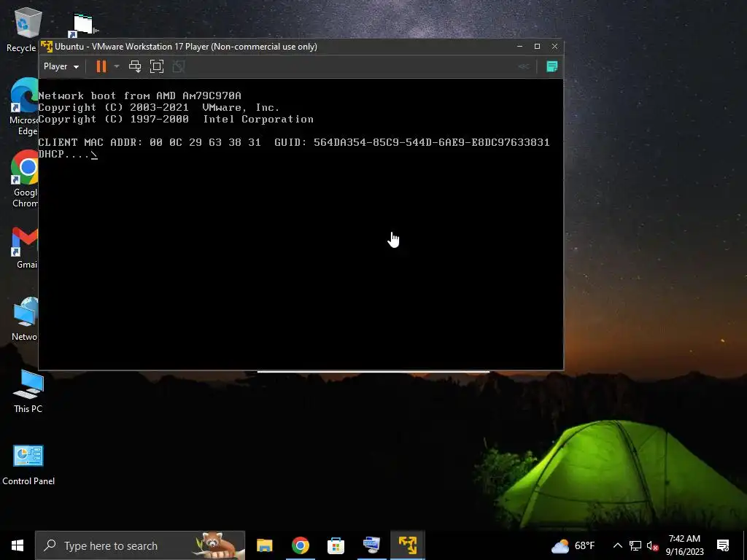Select the This PC desktop icon
The width and height of the screenshot is (747, 560).
click(28, 392)
